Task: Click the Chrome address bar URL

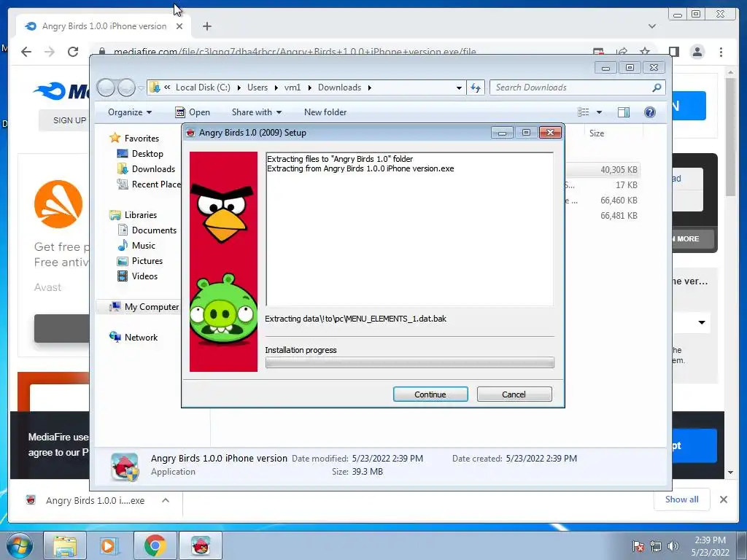Action: coord(295,52)
